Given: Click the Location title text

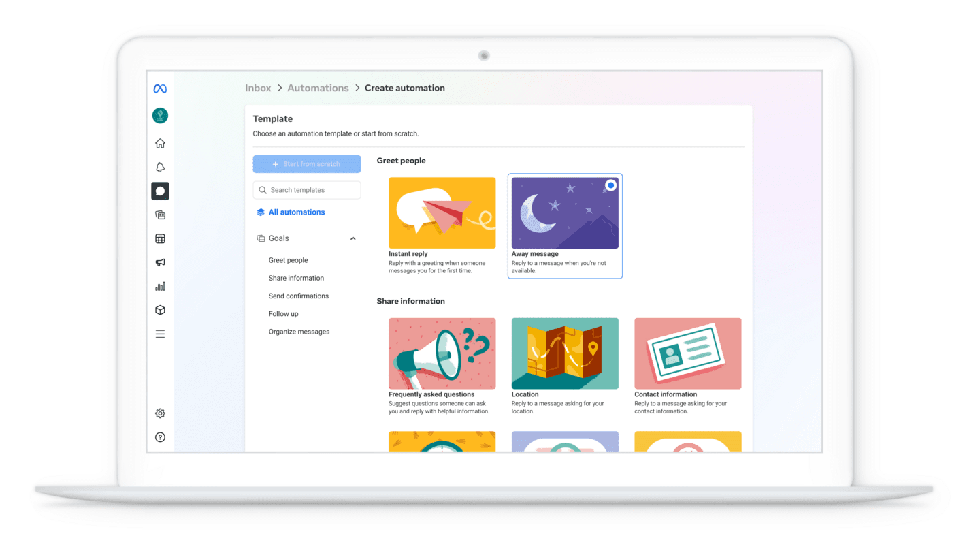Looking at the screenshot, I should [525, 394].
